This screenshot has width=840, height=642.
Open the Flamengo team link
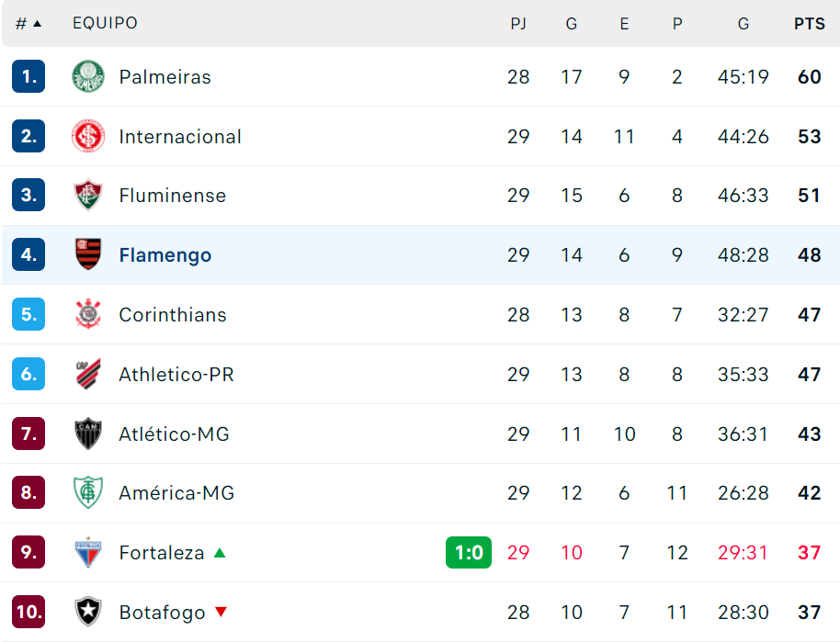pos(165,255)
